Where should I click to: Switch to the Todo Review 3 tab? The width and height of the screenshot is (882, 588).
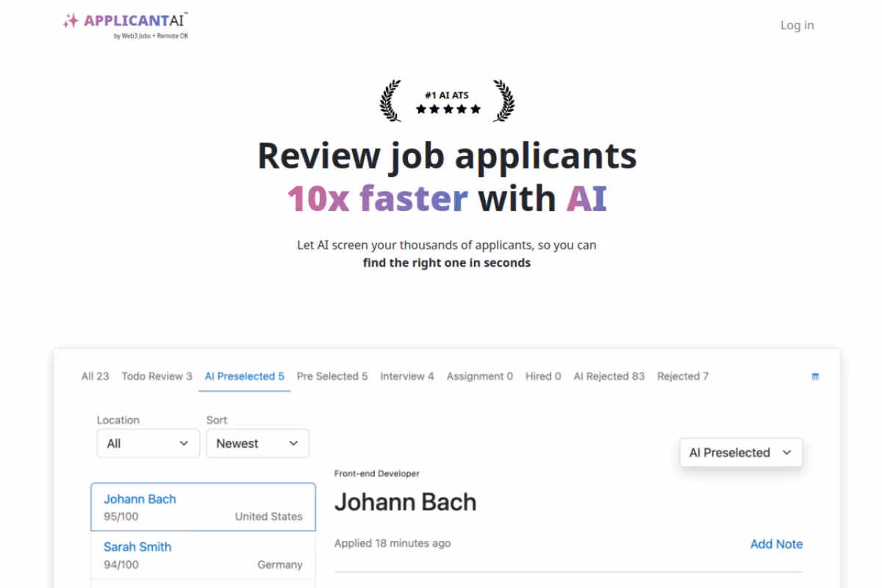pyautogui.click(x=157, y=376)
